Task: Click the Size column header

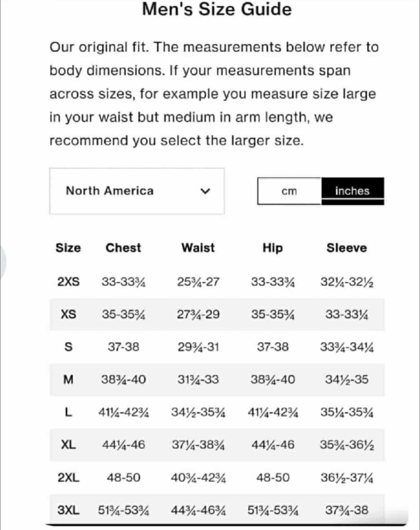Action: 68,248
